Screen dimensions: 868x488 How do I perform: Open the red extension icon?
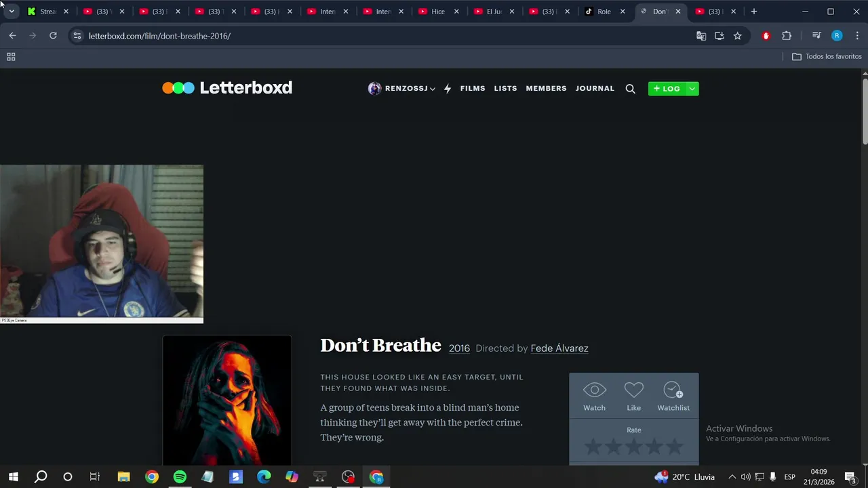pyautogui.click(x=766, y=36)
